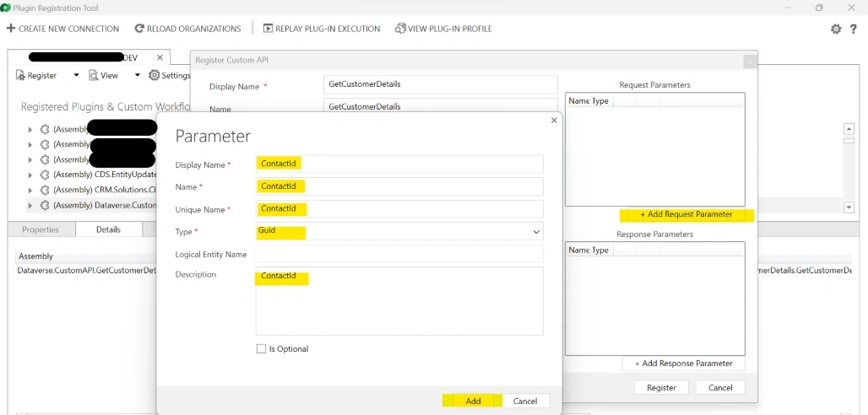Open the Type dropdown showing Guid
Viewport: 868px width, 415px height.
pos(399,231)
